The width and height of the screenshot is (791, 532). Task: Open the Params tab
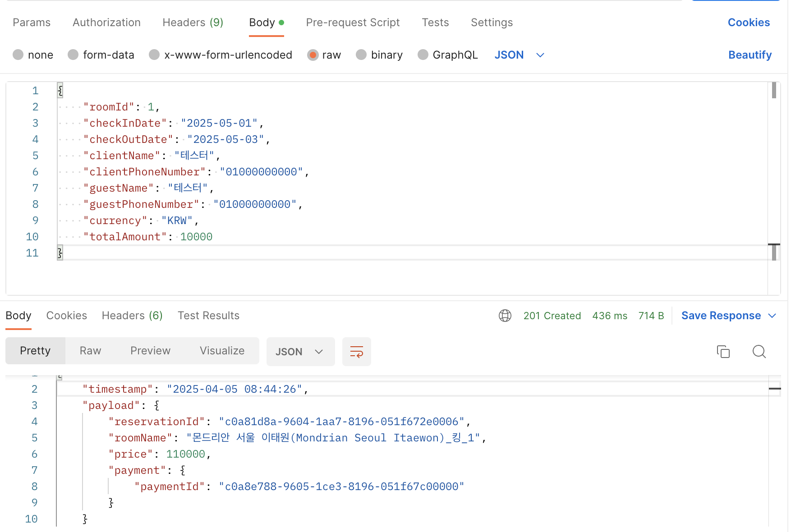32,23
